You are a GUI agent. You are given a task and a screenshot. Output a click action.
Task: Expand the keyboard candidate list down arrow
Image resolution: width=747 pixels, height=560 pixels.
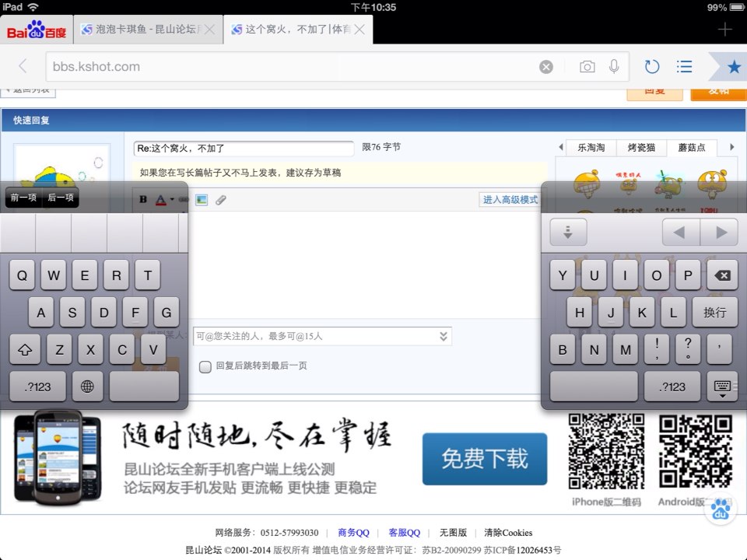[568, 232]
